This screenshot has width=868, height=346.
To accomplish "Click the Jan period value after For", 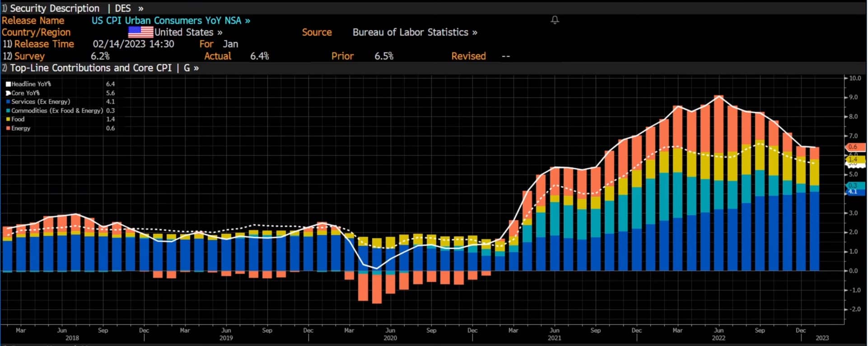I will (230, 44).
